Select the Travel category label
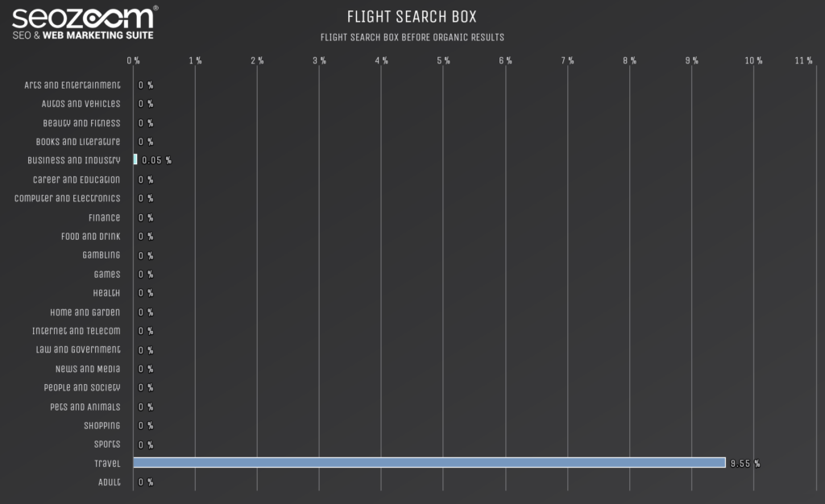This screenshot has width=825, height=504. 107,464
